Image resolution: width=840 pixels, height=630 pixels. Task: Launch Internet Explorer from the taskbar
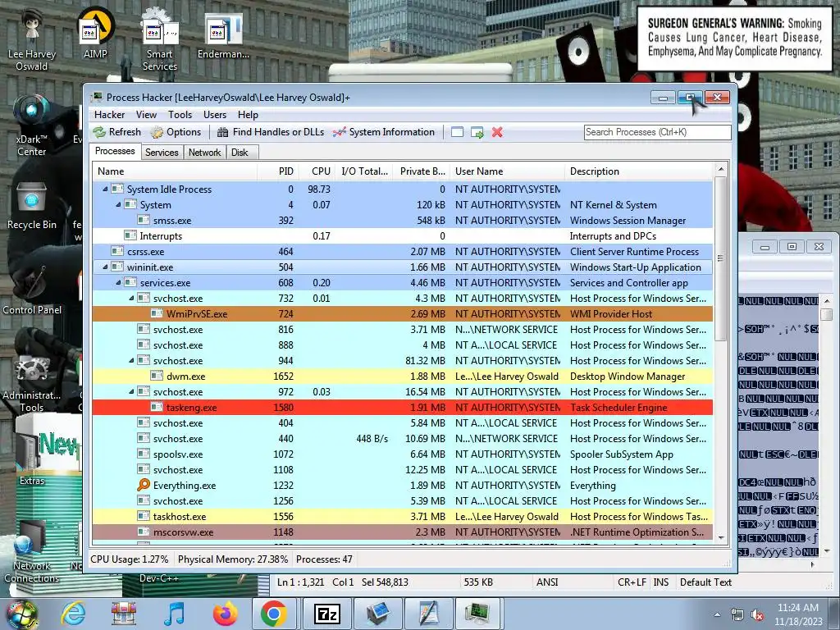[73, 614]
